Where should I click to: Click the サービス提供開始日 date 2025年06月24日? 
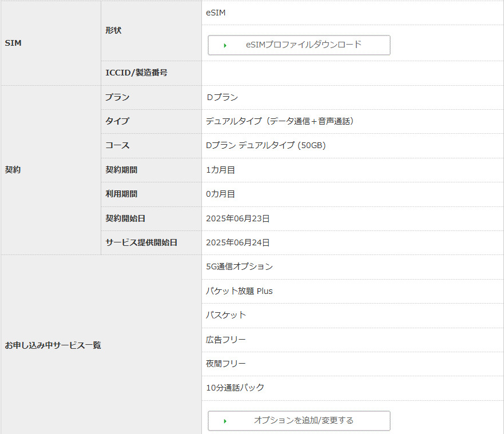pos(237,242)
